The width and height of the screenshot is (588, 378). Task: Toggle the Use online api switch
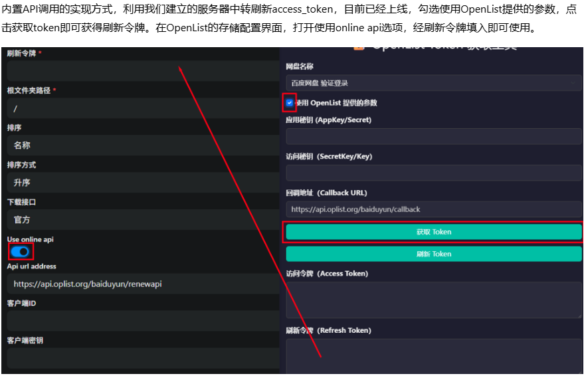click(21, 252)
